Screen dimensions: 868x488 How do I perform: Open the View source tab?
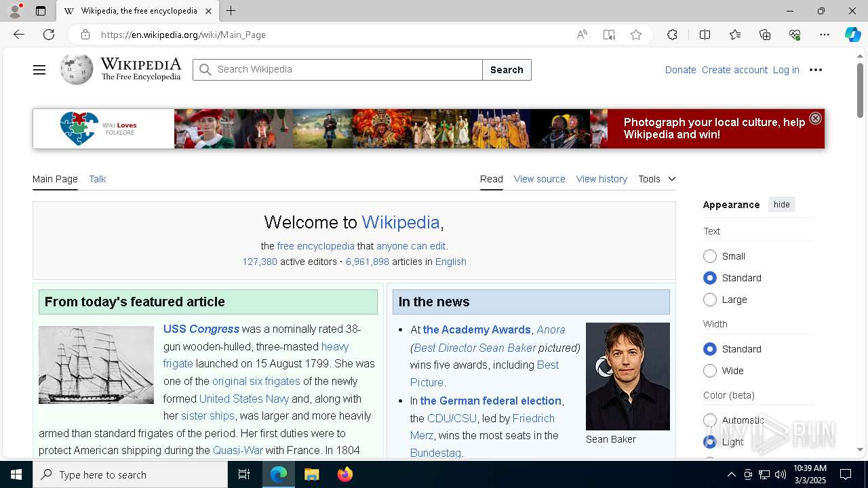[x=540, y=179]
